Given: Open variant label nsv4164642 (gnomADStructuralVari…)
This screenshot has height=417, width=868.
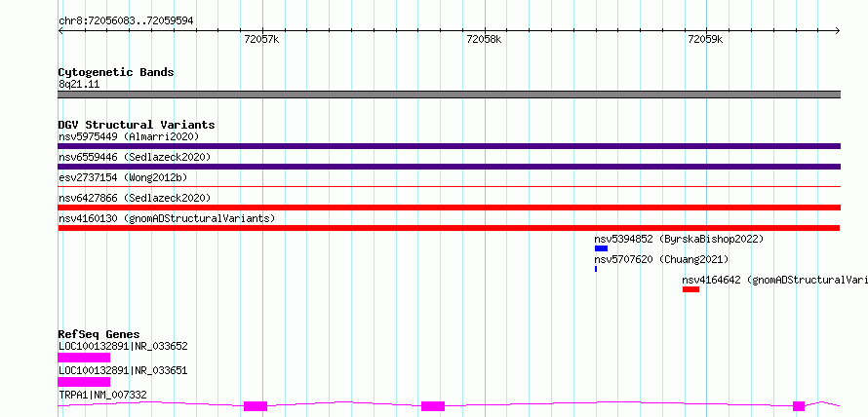Looking at the screenshot, I should click(x=774, y=280).
